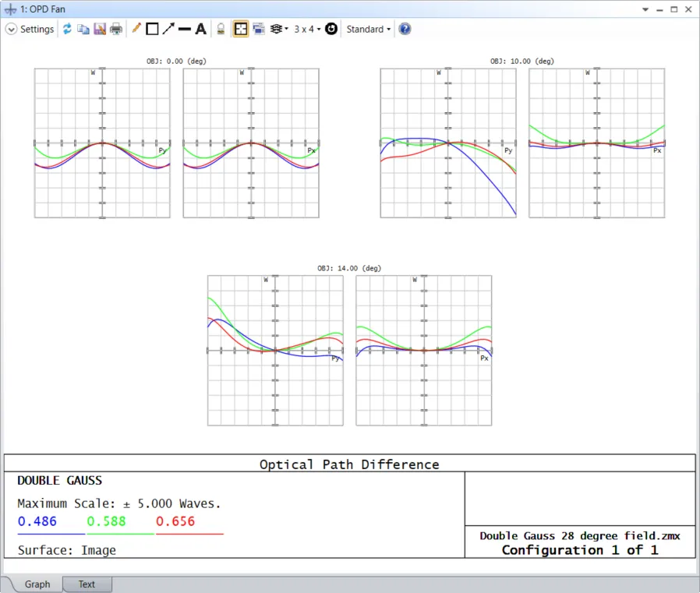Image resolution: width=700 pixels, height=593 pixels.
Task: Select the Graph tab
Action: tap(37, 584)
